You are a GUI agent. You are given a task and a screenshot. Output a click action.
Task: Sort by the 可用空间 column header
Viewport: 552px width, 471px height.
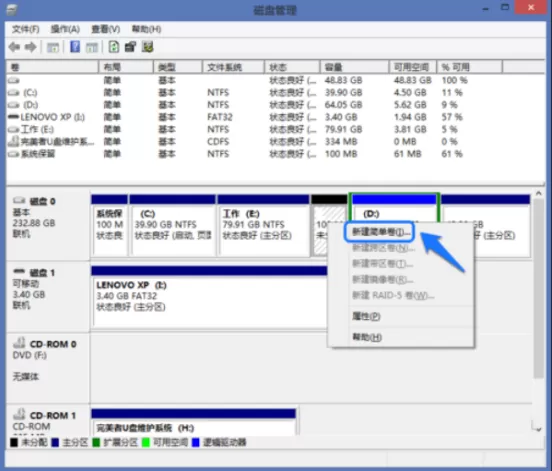413,67
